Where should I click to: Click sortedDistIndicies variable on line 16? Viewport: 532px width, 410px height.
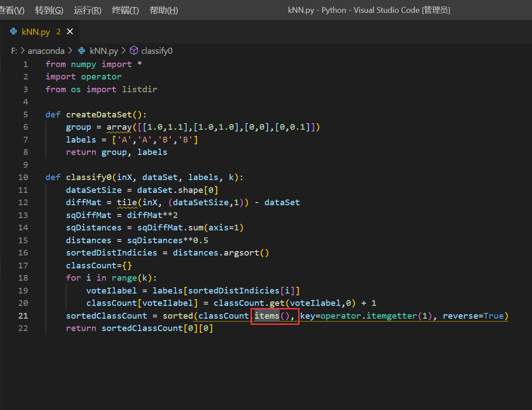click(112, 253)
